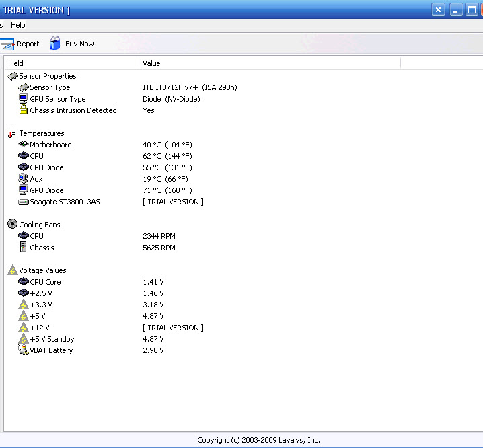483x448 pixels.
Task: Click the ITE IT8712F v7+ value
Action: tap(190, 87)
